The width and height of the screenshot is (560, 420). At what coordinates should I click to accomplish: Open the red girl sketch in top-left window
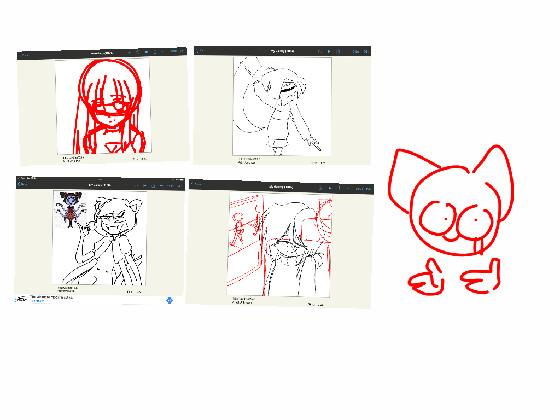[x=103, y=106]
